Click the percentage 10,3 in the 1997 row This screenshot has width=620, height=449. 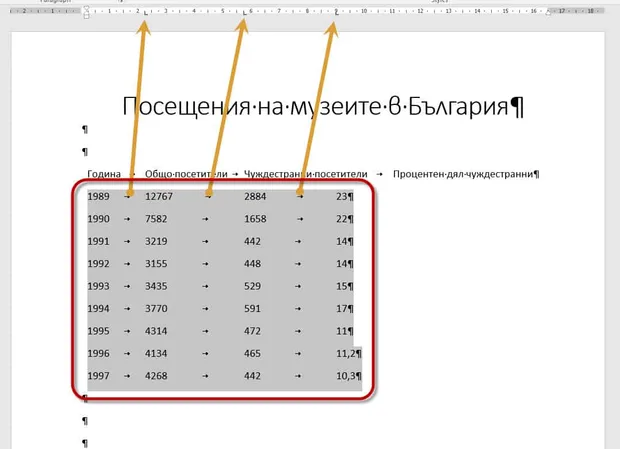[x=346, y=376]
